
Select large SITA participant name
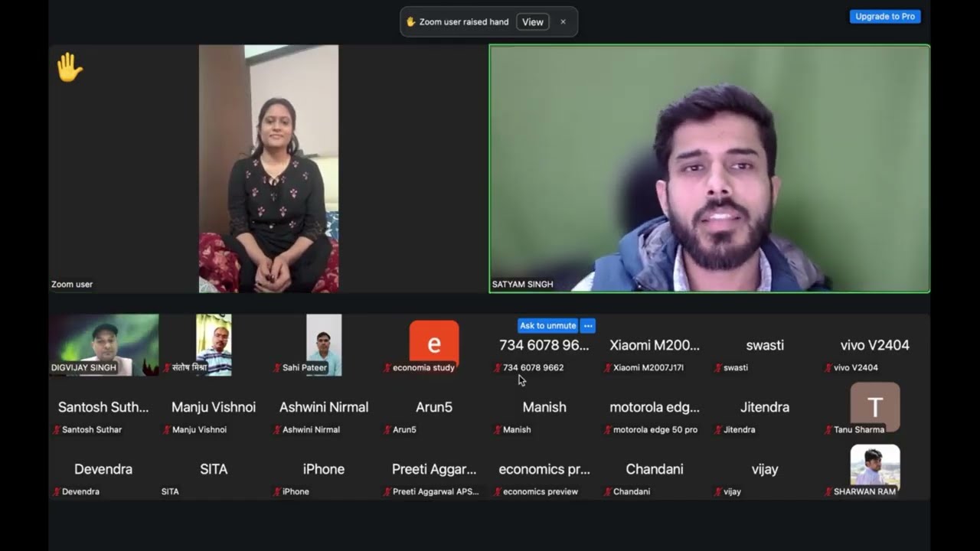(214, 469)
